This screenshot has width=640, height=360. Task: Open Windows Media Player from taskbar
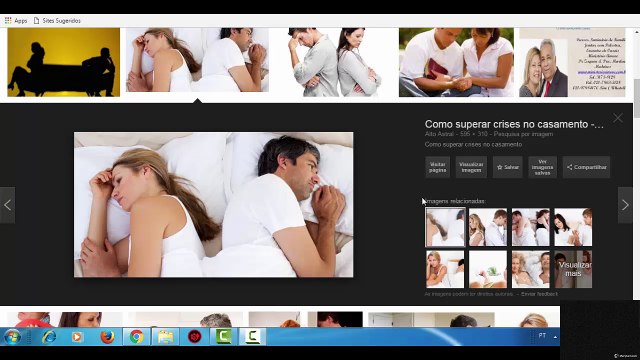point(77,337)
